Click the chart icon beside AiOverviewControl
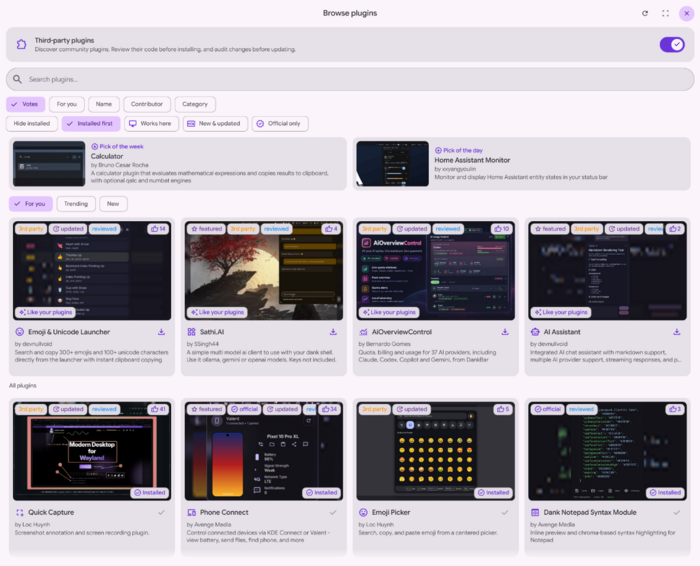The image size is (700, 566). pyautogui.click(x=363, y=332)
